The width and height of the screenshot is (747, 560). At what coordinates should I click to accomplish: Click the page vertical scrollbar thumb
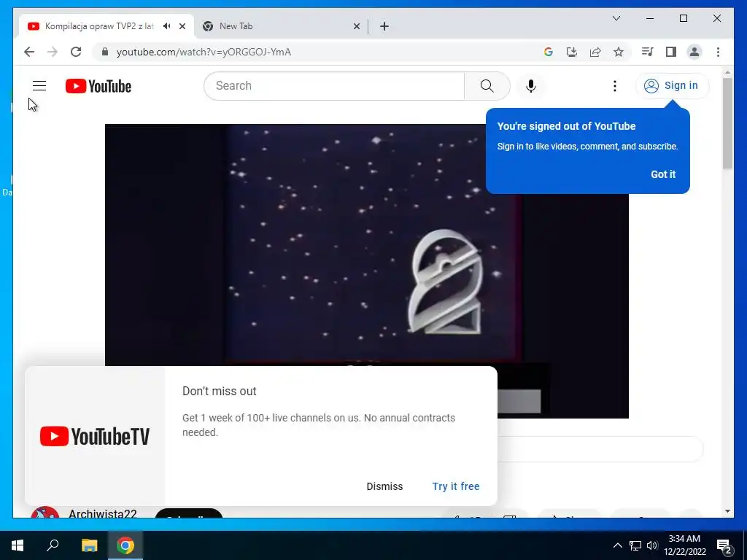click(727, 122)
